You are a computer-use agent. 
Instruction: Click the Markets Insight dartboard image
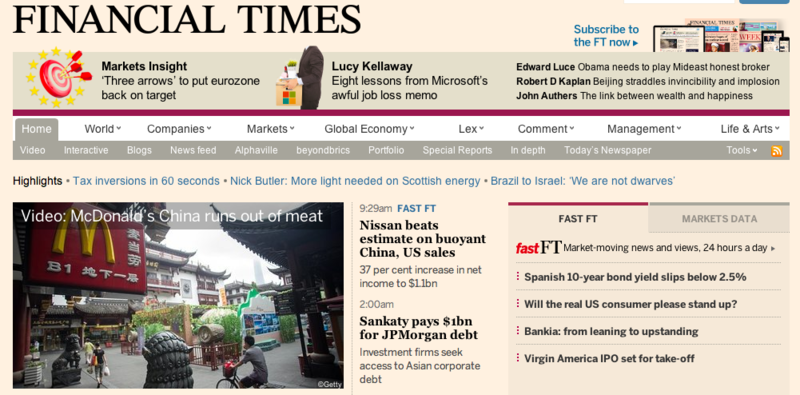click(59, 78)
